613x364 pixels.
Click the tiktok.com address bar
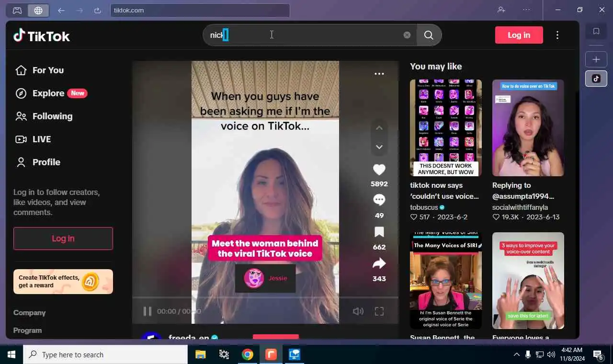[x=200, y=10]
